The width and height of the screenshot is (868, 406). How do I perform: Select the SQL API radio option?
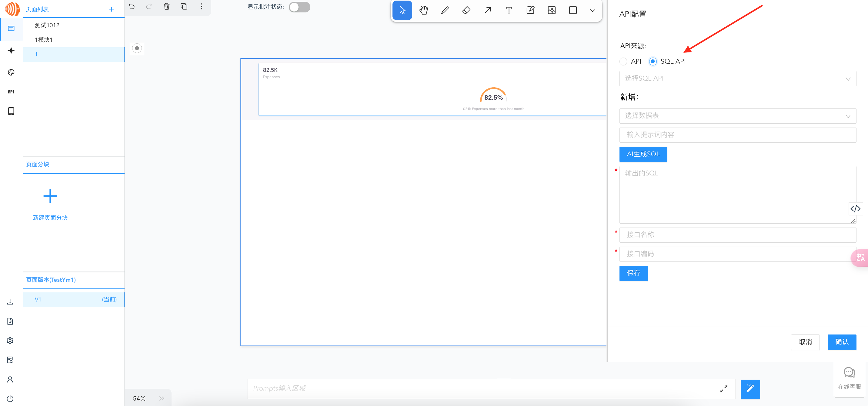click(x=653, y=61)
